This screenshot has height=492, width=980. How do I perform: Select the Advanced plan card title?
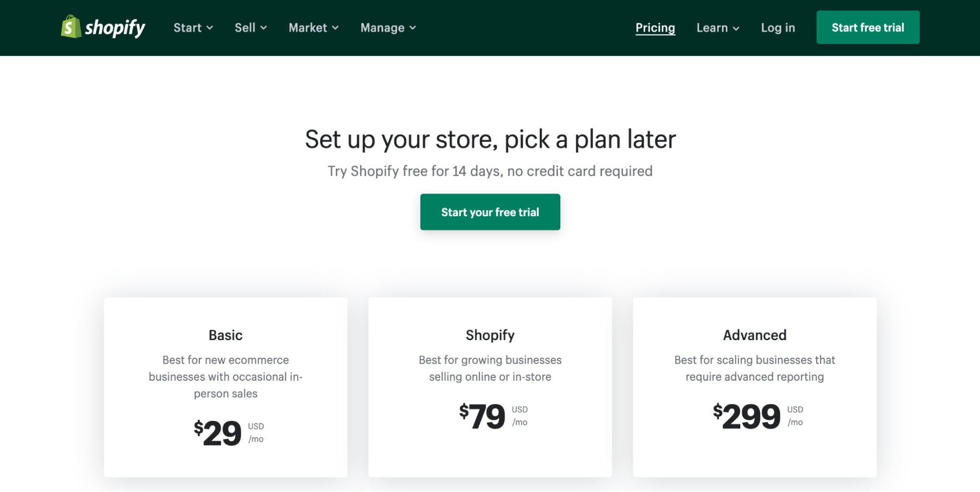click(754, 335)
